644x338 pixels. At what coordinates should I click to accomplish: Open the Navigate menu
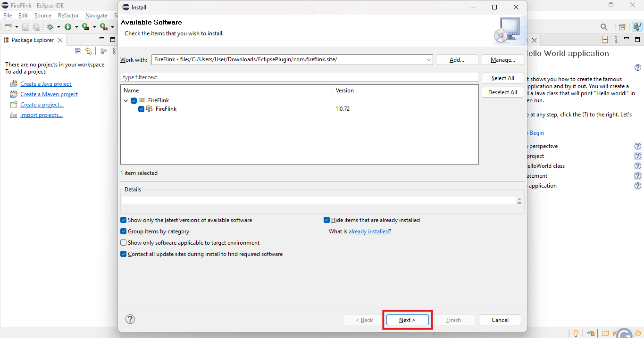tap(96, 16)
